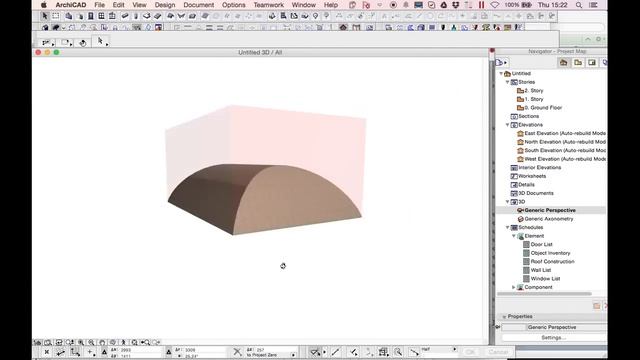Select Generic Perspective in Navigator
640x360 pixels.
pyautogui.click(x=550, y=210)
